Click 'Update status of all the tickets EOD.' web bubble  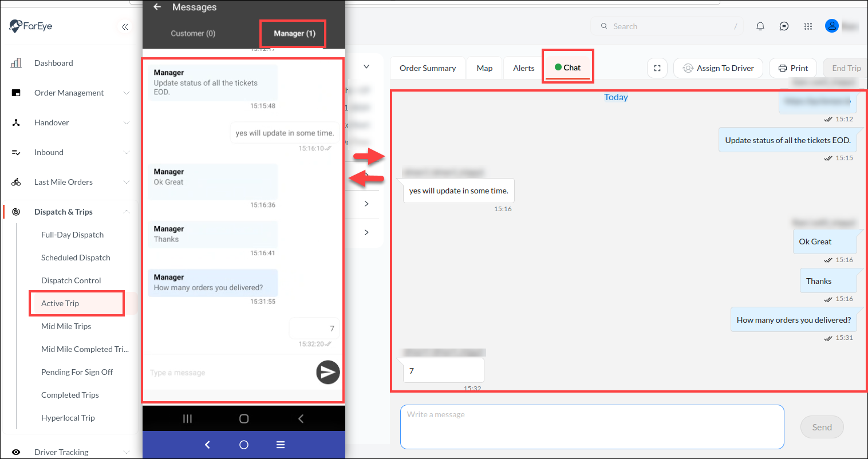[x=788, y=140]
